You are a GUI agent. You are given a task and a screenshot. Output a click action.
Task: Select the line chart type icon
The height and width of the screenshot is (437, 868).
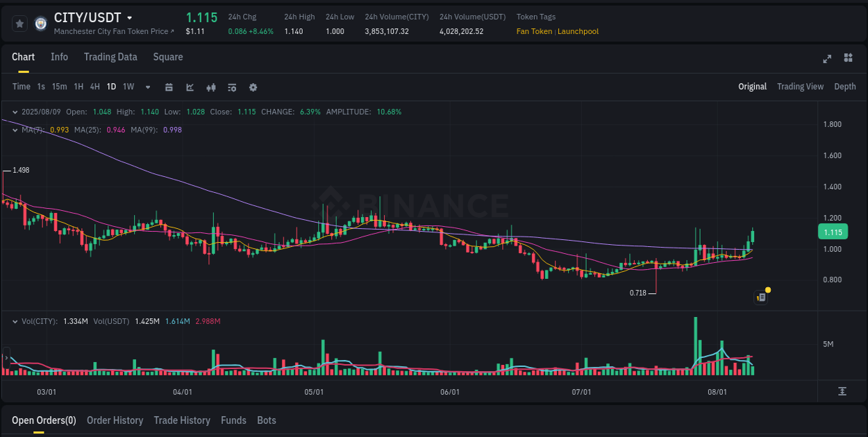pos(189,87)
